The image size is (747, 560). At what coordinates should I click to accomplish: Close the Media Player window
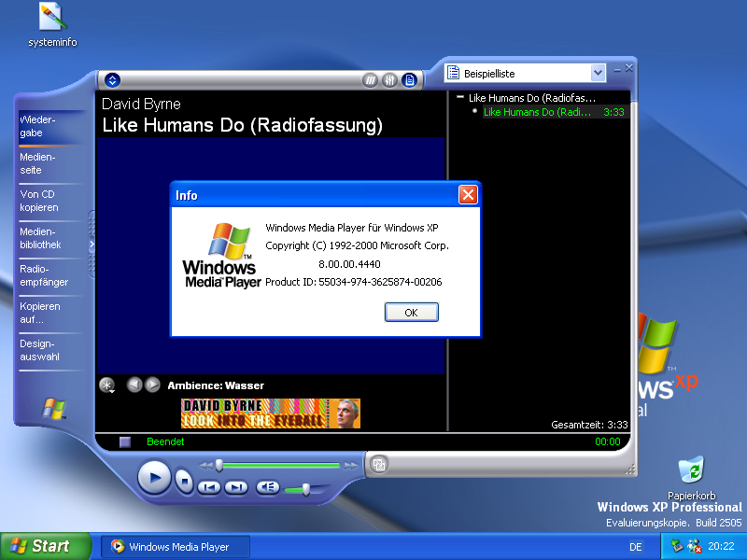(x=628, y=68)
